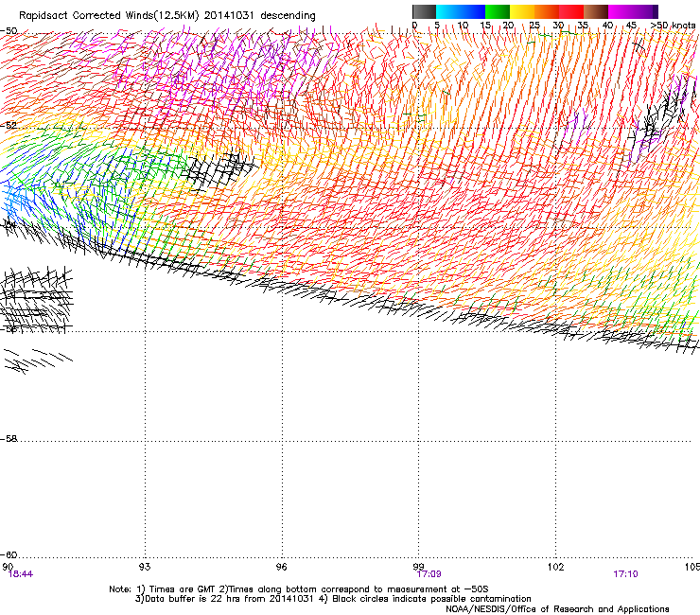
Task: Click the '93' longitude axis label
Action: pos(145,567)
